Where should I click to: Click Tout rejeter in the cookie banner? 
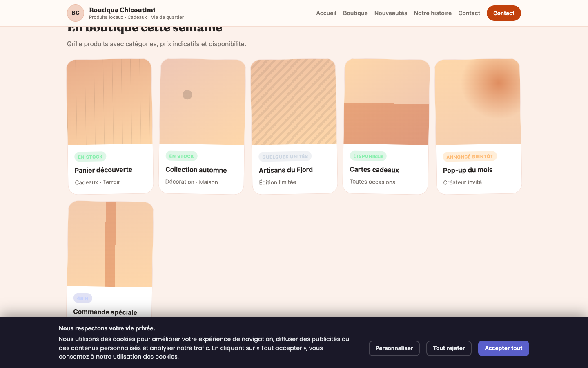(449, 348)
